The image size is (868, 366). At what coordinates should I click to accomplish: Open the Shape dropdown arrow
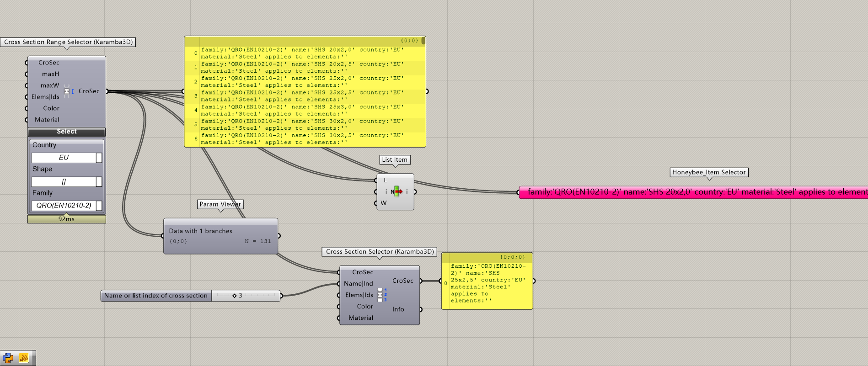point(99,182)
